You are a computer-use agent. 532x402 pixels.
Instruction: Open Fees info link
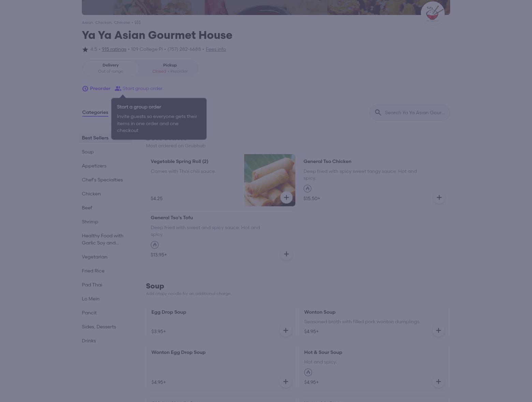(x=216, y=49)
